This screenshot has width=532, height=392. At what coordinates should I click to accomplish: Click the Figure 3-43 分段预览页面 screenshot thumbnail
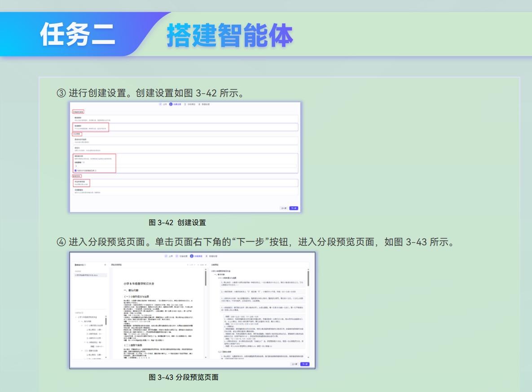pos(193,310)
